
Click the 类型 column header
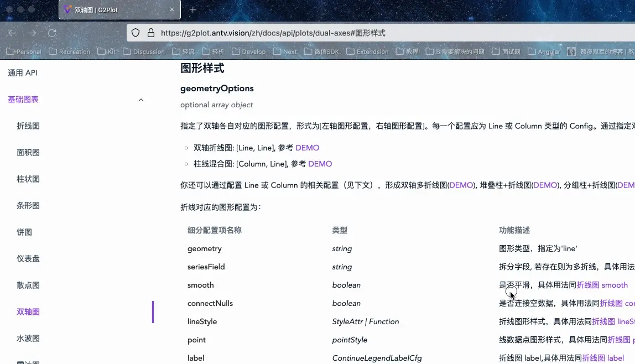(x=340, y=230)
